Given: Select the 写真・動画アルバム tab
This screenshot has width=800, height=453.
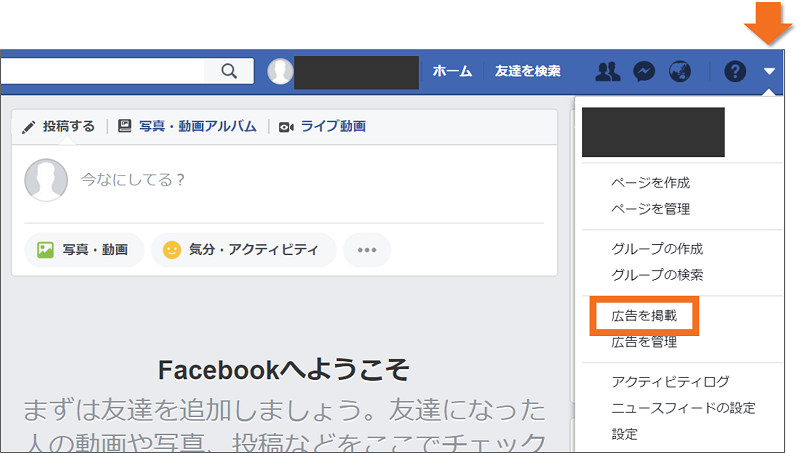Looking at the screenshot, I should [187, 126].
